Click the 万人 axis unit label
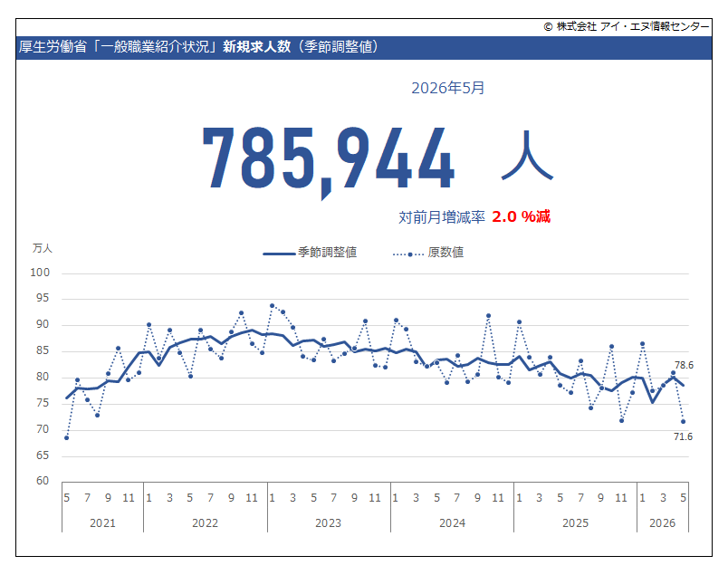Viewport: 728px width, 575px height. 43,248
